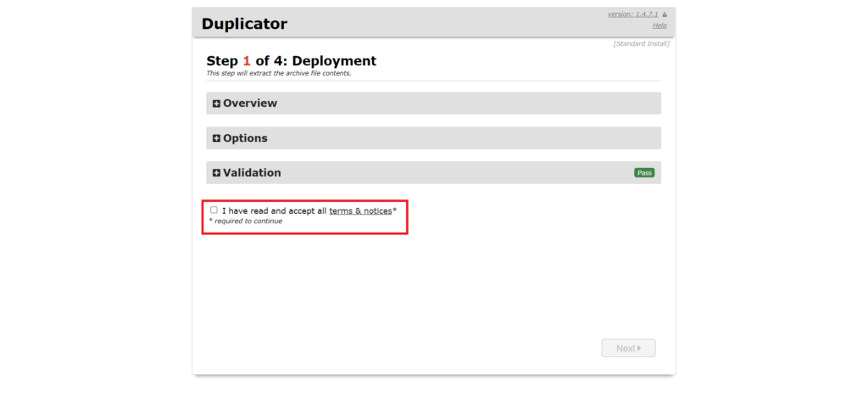Expand the Options section
Viewport: 868px width, 398px height.
[433, 138]
